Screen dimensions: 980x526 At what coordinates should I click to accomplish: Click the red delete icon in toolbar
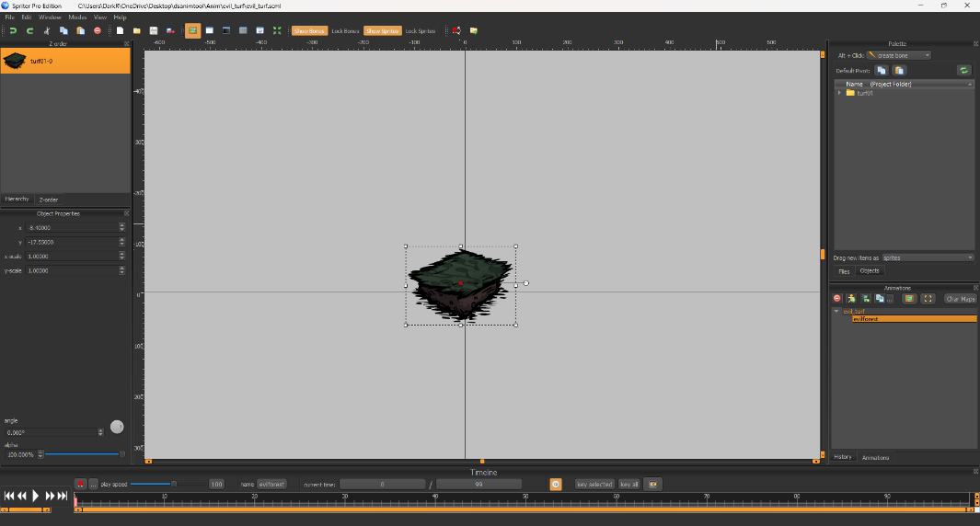98,30
